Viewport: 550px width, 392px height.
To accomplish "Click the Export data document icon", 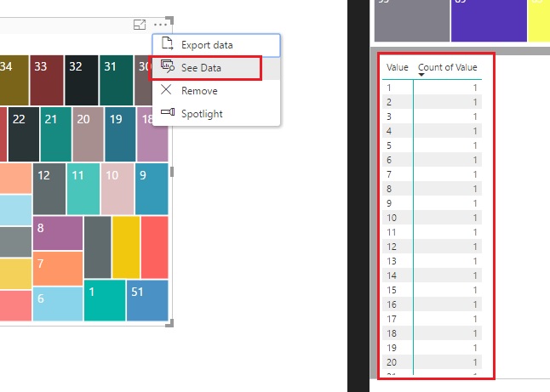I will (x=167, y=43).
